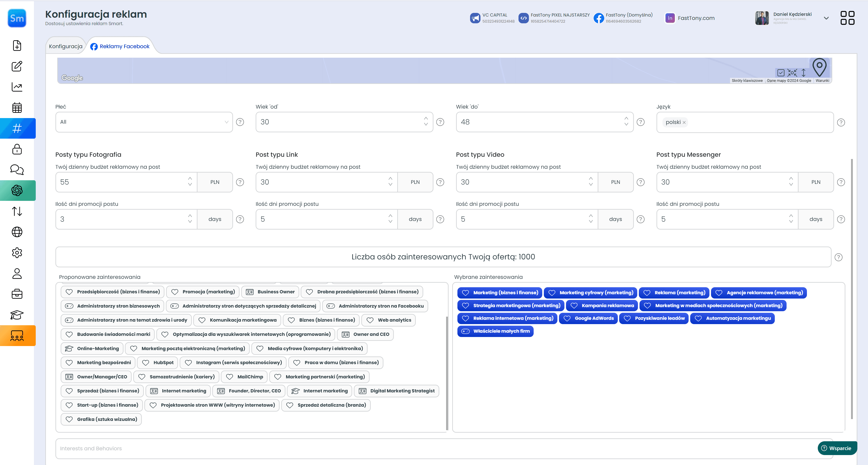
Task: Add interest Web analytics
Action: tap(388, 320)
